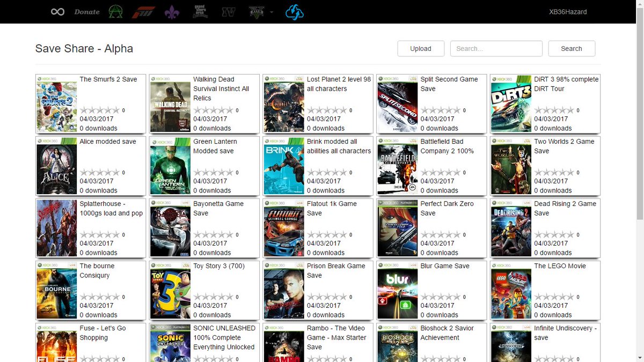The width and height of the screenshot is (644, 362).
Task: Click the DiRT 3 cover art
Action: [x=511, y=104]
